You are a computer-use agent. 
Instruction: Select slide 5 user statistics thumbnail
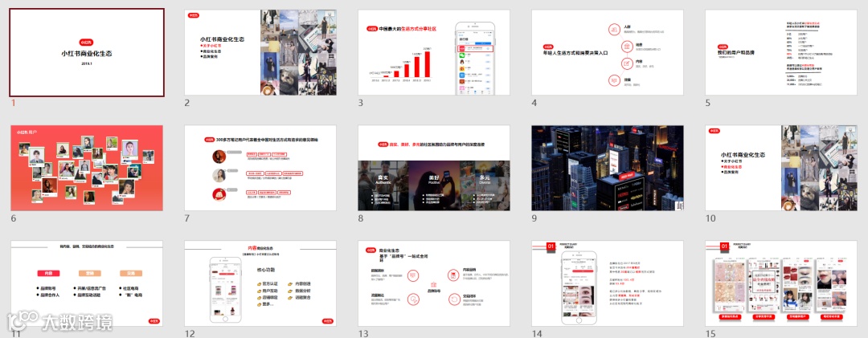[x=781, y=52]
